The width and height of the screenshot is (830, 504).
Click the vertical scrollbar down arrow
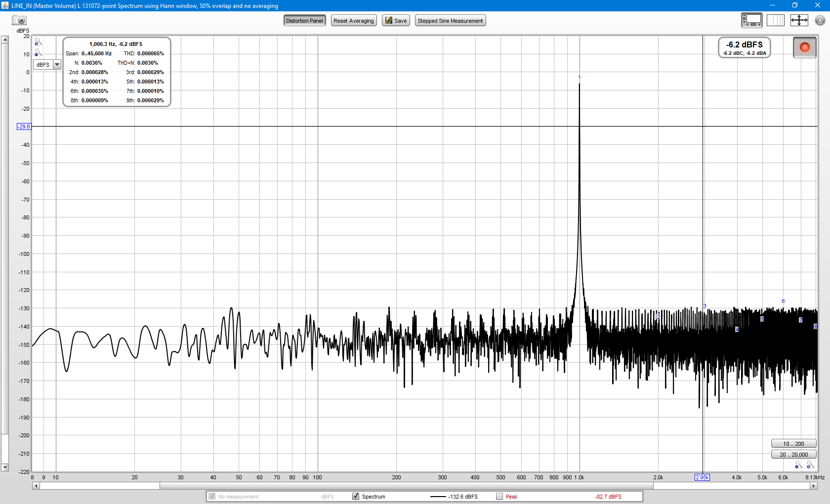[5, 467]
